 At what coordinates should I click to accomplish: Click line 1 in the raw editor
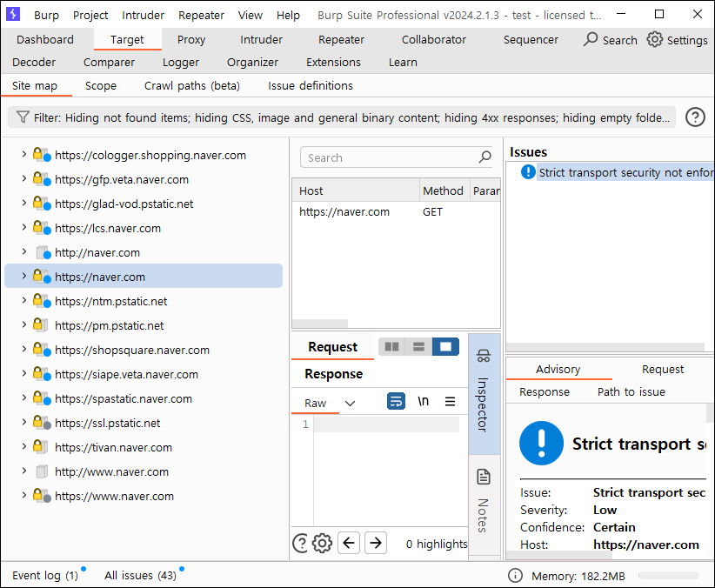click(x=386, y=424)
